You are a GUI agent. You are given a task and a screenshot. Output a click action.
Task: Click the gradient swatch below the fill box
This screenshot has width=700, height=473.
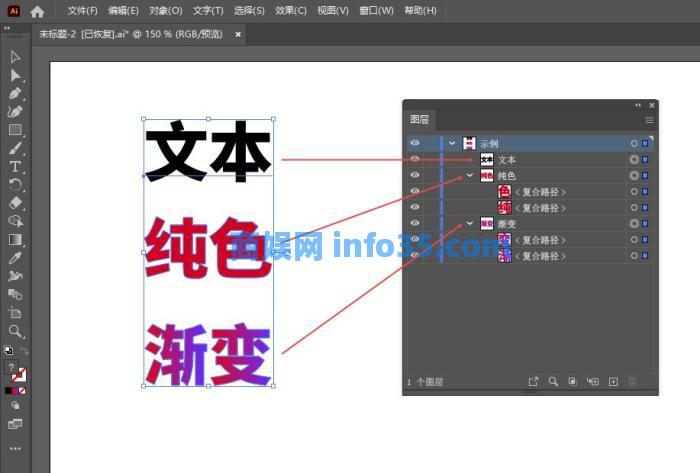pyautogui.click(x=15, y=391)
